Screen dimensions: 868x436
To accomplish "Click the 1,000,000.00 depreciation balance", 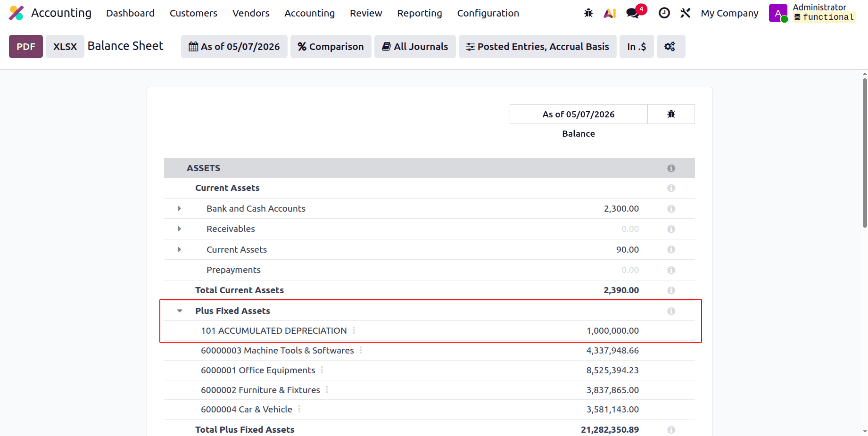I will click(x=613, y=330).
